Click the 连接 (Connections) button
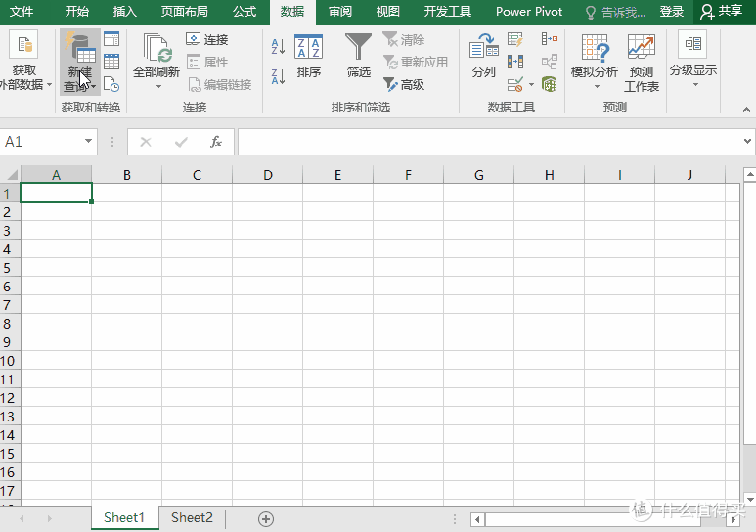 (x=207, y=39)
